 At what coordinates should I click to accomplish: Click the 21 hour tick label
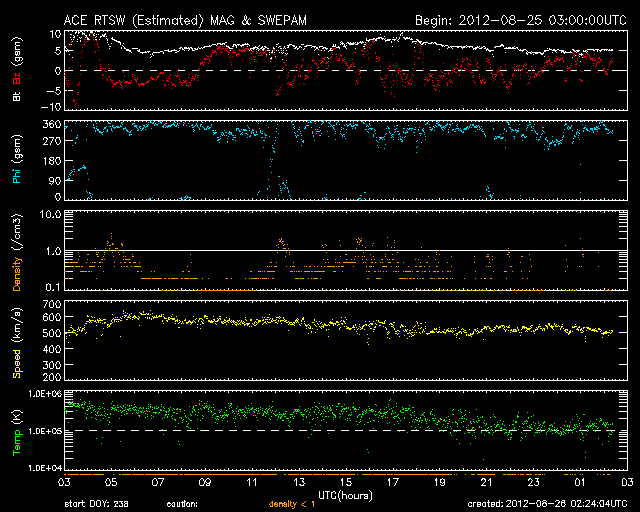click(485, 483)
